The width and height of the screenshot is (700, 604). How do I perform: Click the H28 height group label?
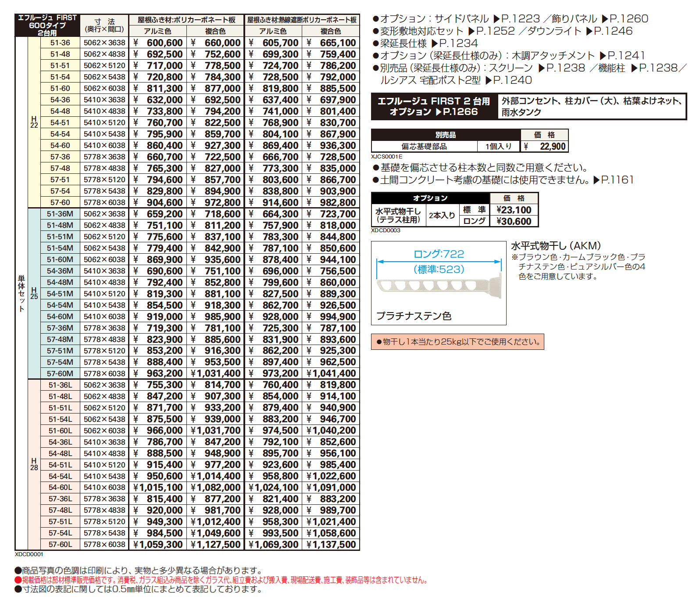(x=34, y=464)
